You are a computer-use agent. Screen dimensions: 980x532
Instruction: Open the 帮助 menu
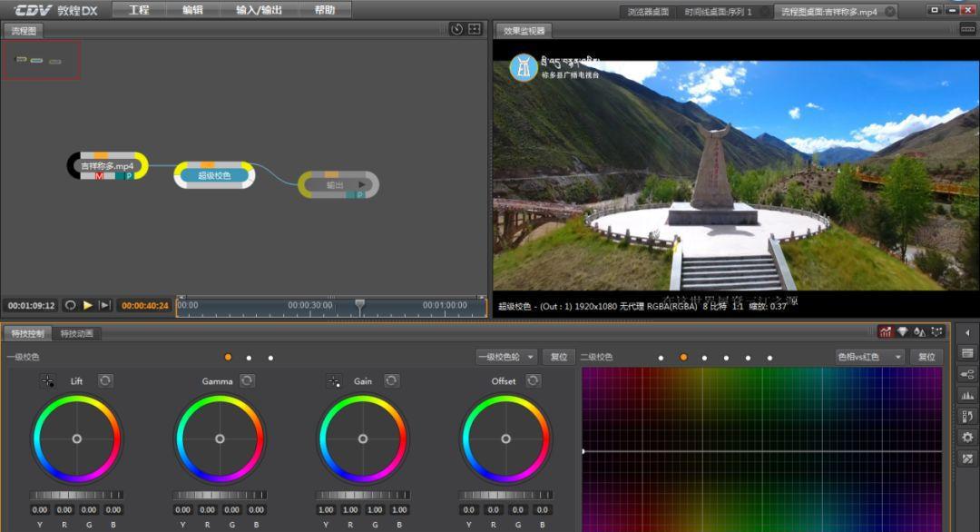324,10
